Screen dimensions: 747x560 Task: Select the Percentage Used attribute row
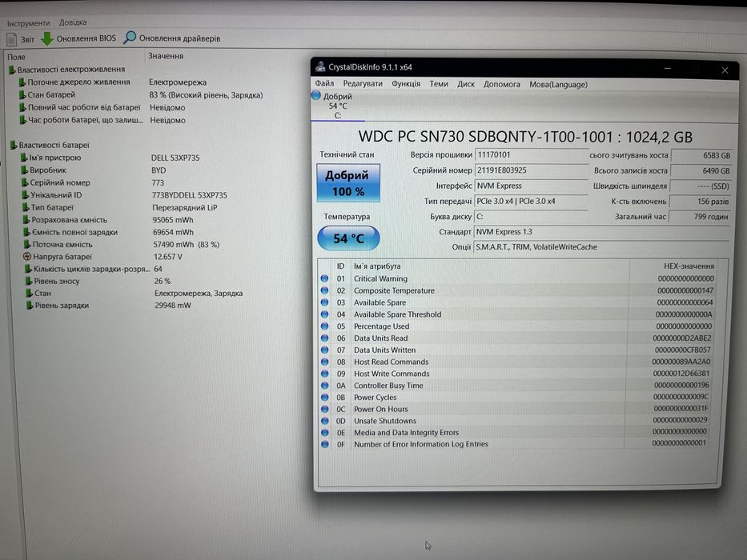click(x=517, y=326)
